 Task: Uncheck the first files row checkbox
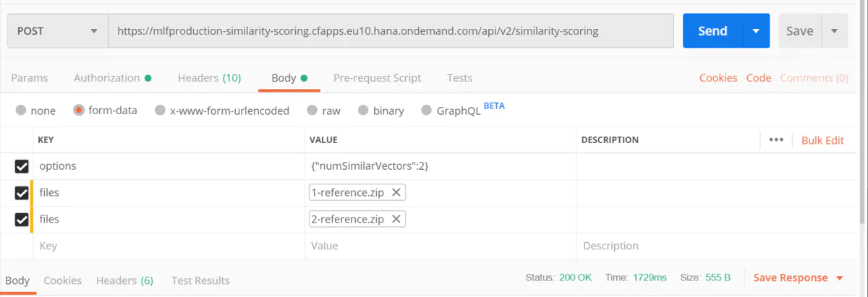click(x=22, y=193)
